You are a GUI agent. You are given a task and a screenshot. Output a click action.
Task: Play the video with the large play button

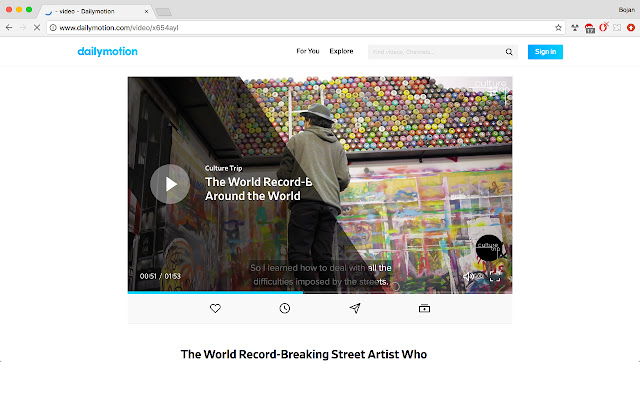pyautogui.click(x=170, y=184)
